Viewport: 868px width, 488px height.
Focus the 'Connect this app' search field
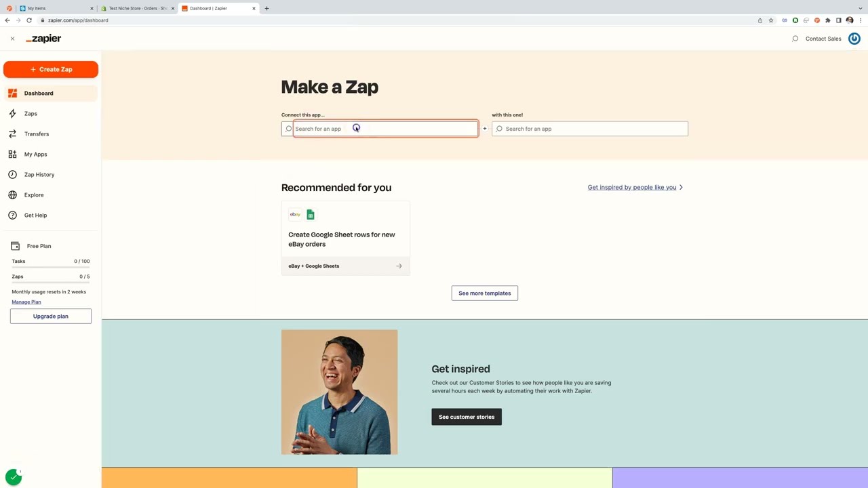click(380, 129)
